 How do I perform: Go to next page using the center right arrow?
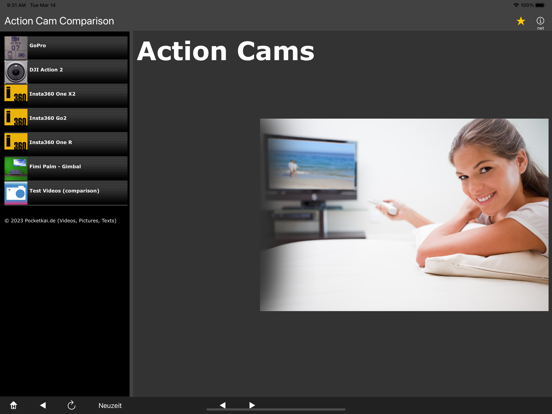252,405
